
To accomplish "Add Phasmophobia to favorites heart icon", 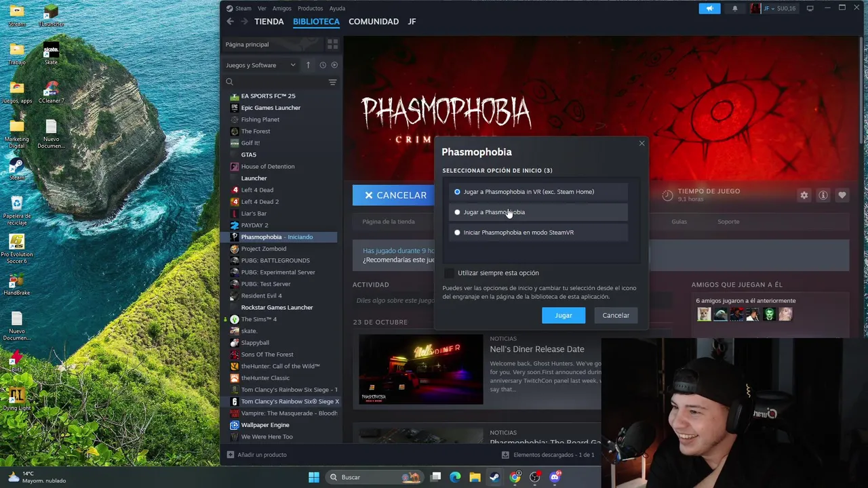I will coord(842,195).
